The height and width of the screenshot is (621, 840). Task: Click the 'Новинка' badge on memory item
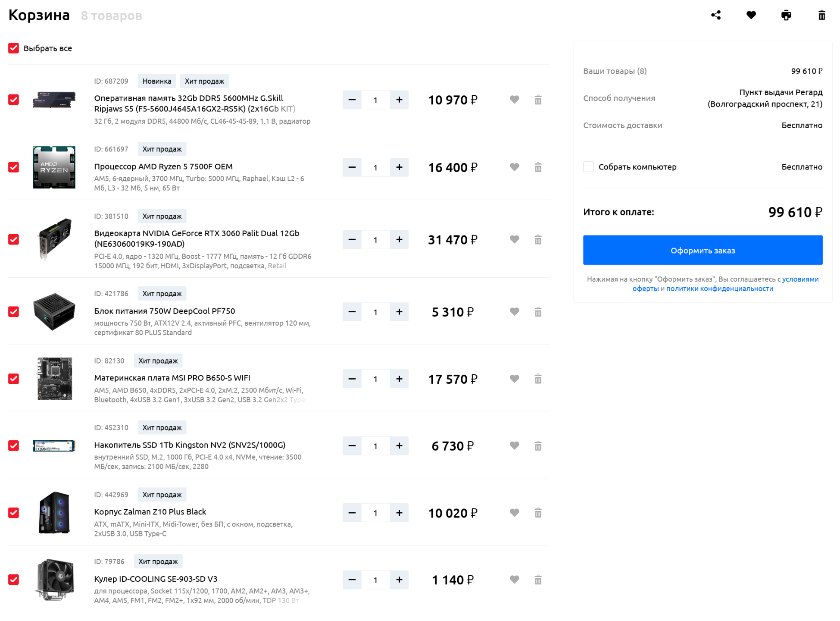pos(156,81)
